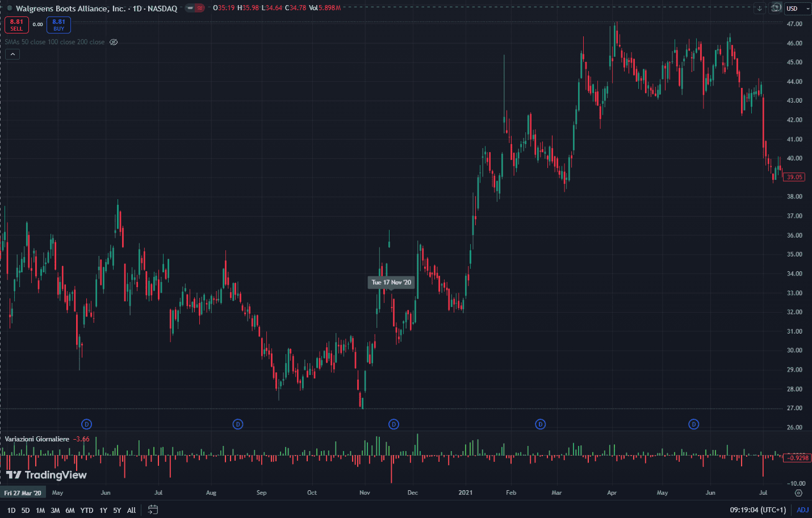Screen dimensions: 812x518
Task: Open the go-to-date calendar icon
Action: coord(153,509)
